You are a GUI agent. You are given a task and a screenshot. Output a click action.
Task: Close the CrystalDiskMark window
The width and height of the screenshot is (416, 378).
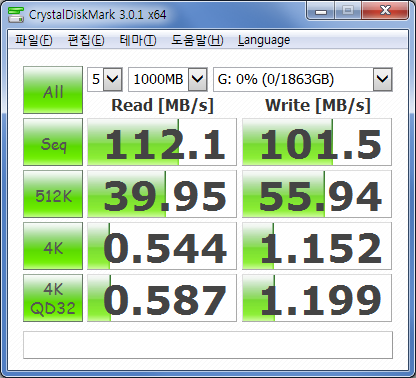[x=385, y=11]
